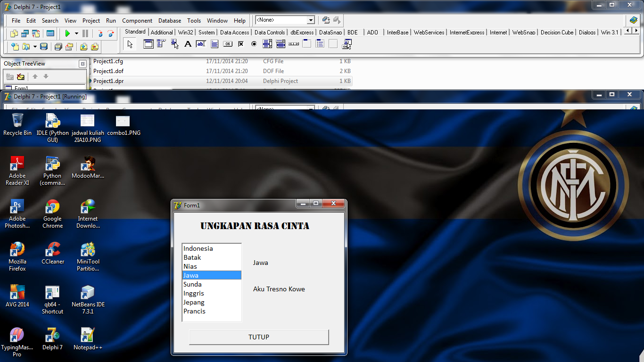This screenshot has width=644, height=362.
Task: Open the Project menu
Action: coord(91,21)
